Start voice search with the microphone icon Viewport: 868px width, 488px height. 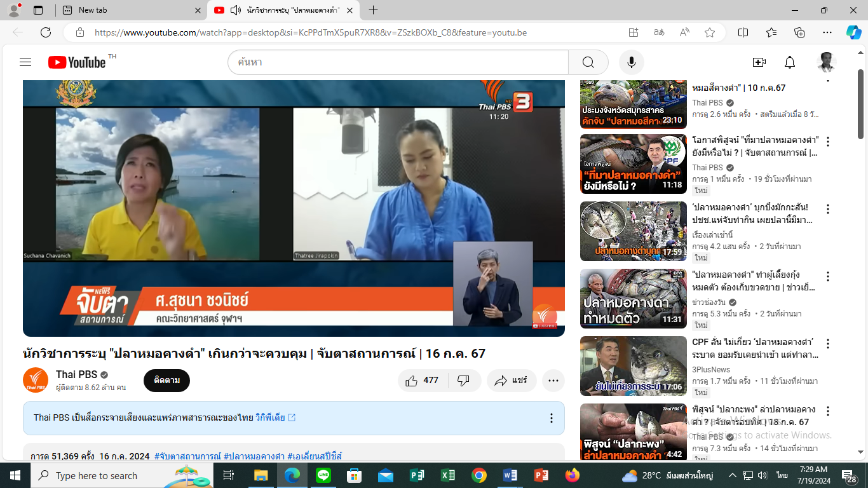632,62
